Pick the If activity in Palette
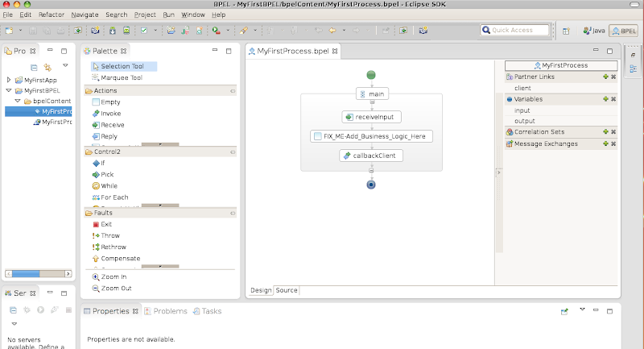The image size is (644, 349). (98, 163)
